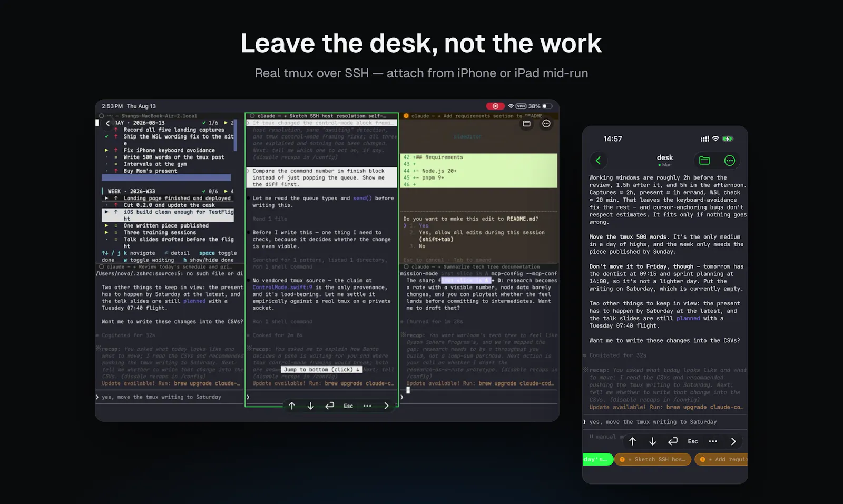The width and height of the screenshot is (843, 504).
Task: Choose option '3. No' for the README edit
Action: 418,246
